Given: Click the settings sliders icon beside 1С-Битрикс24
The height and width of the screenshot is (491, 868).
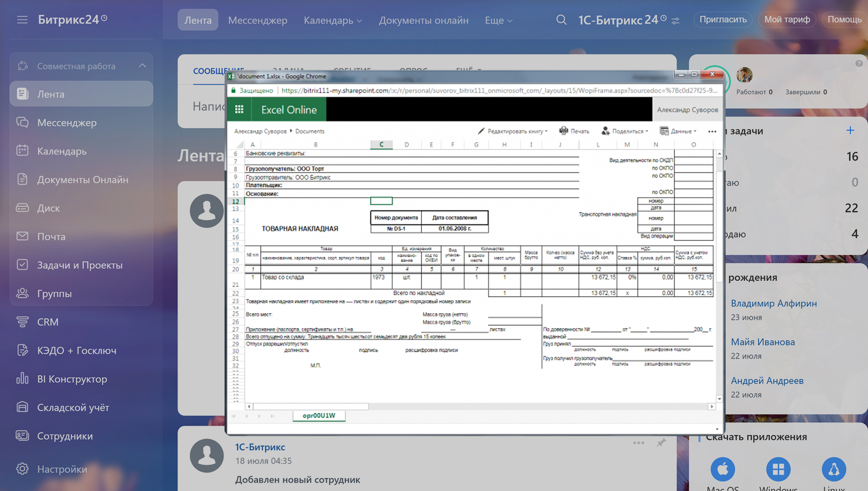Looking at the screenshot, I should tap(675, 21).
